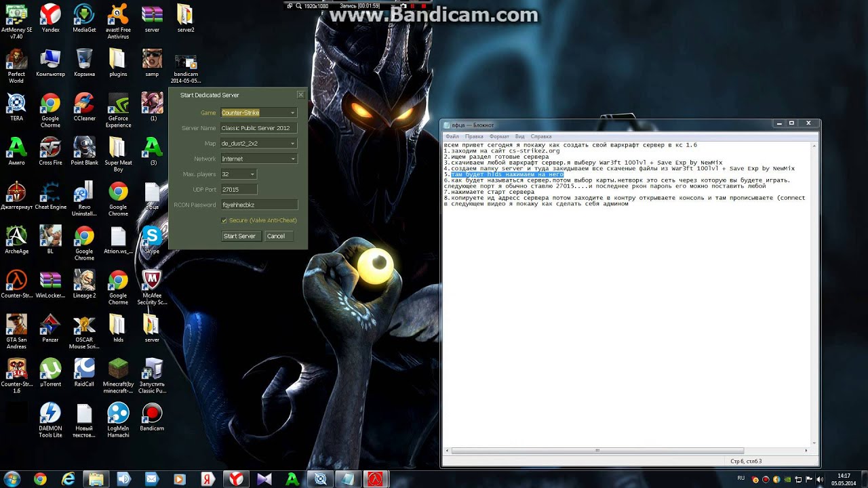Open Internet Explorer from the taskbar
This screenshot has width=868, height=488.
tap(68, 479)
